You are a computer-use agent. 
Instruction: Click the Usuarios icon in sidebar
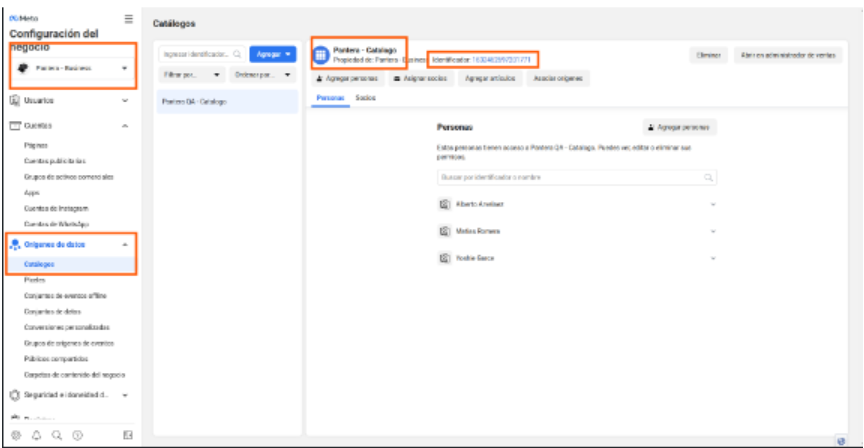(15, 101)
